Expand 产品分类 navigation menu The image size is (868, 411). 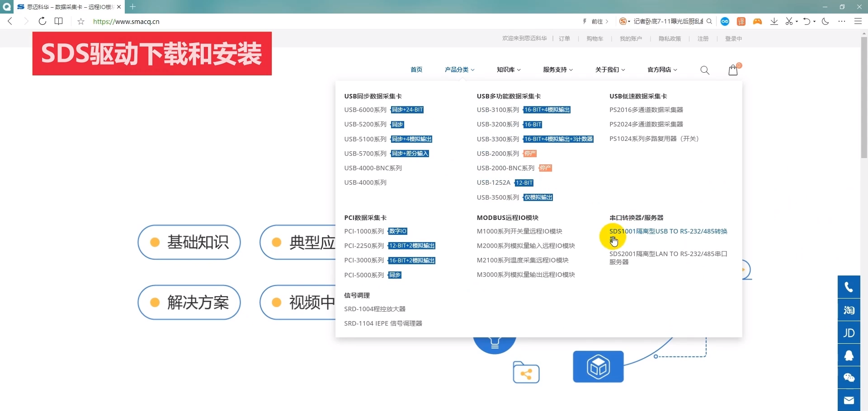pos(459,70)
